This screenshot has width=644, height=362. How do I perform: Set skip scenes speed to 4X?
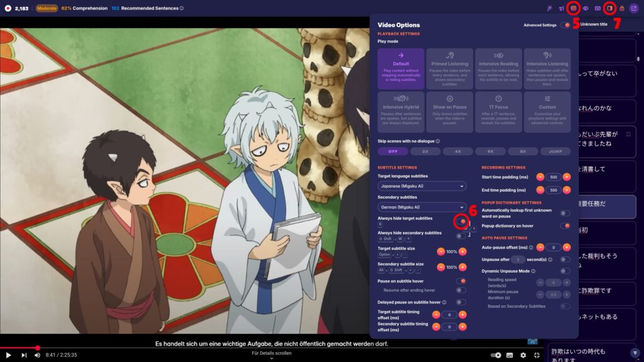[458, 151]
